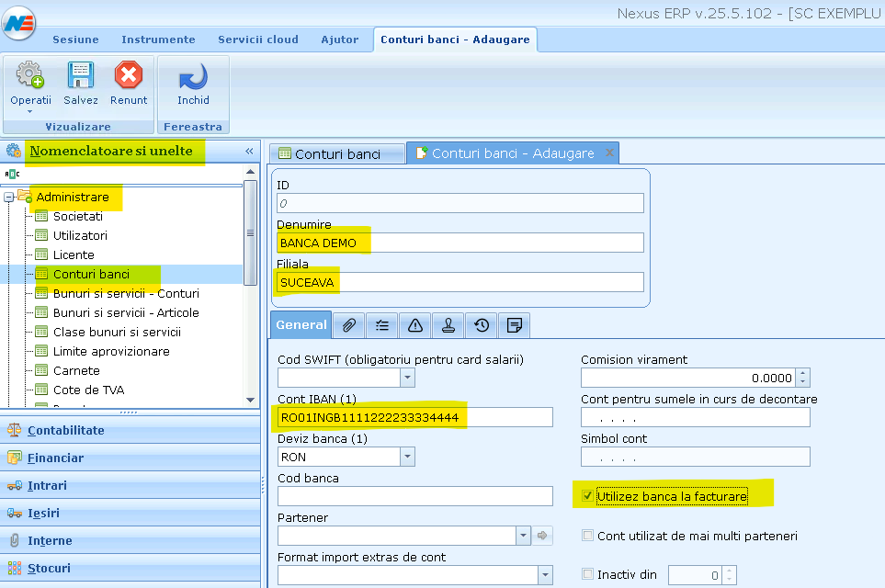The image size is (885, 588).
Task: Uncheck Utilizez banca la facturare
Action: [x=587, y=496]
